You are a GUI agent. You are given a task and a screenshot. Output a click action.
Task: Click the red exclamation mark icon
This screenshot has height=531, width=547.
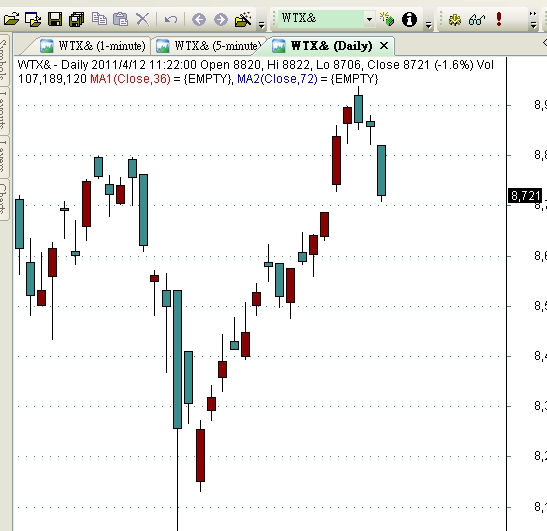(x=499, y=19)
